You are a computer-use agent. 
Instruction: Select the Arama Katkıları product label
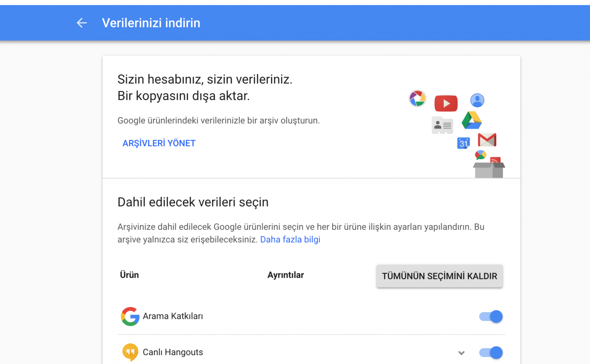(173, 316)
